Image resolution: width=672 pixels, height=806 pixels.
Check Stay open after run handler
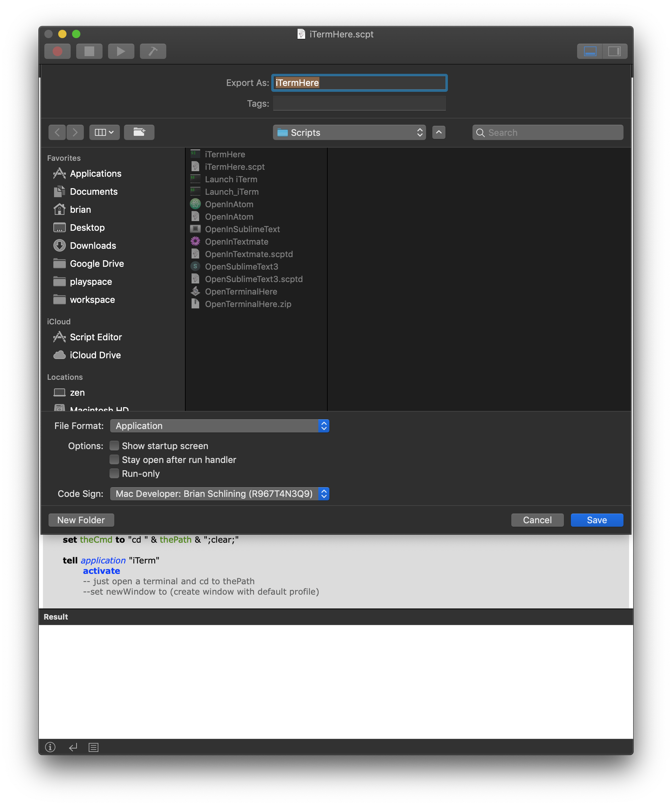(114, 459)
